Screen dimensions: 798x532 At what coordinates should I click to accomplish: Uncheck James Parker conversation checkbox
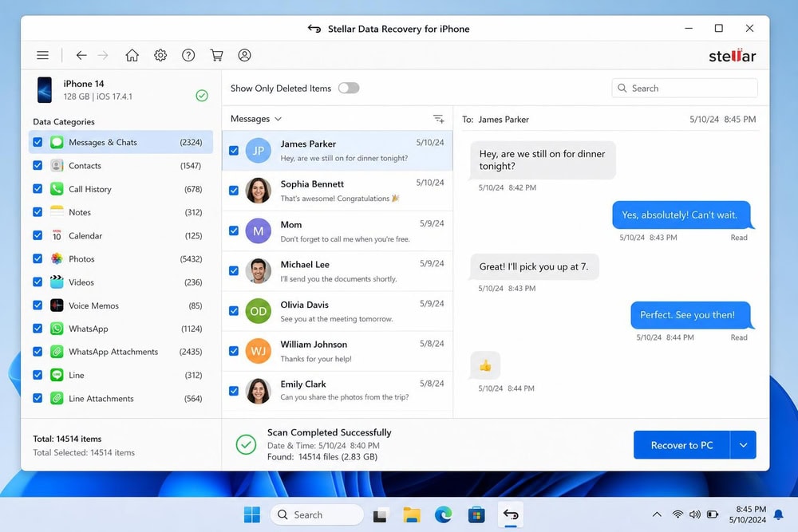click(x=234, y=151)
